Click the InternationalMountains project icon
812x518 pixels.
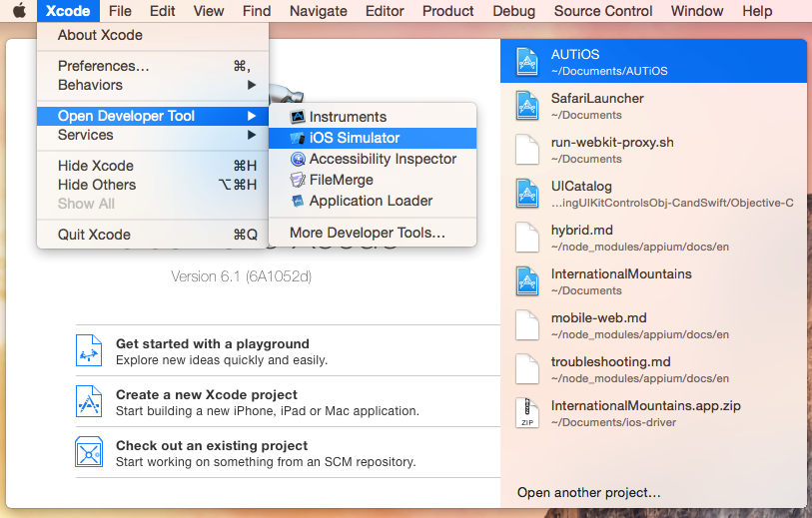coord(527,281)
